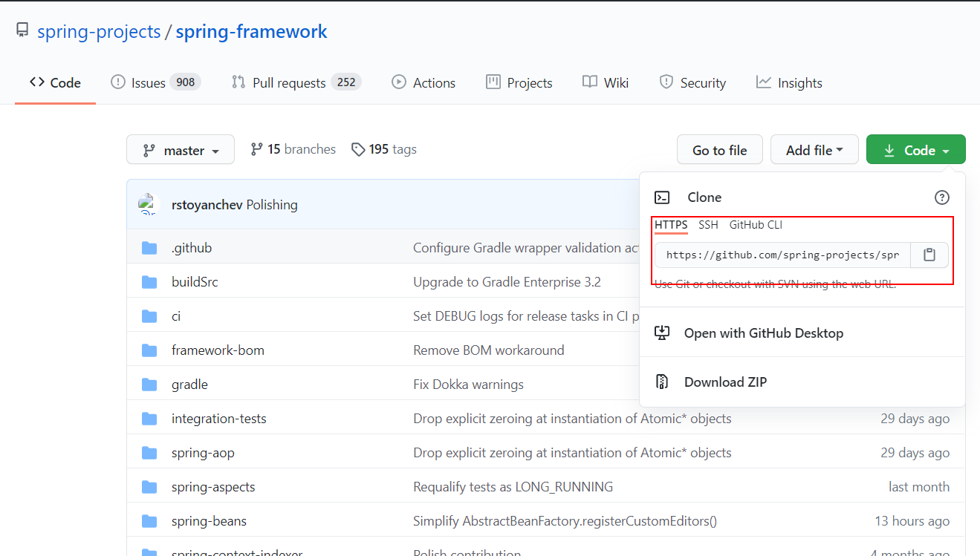
Task: Open the Polishing commit message
Action: coord(272,205)
